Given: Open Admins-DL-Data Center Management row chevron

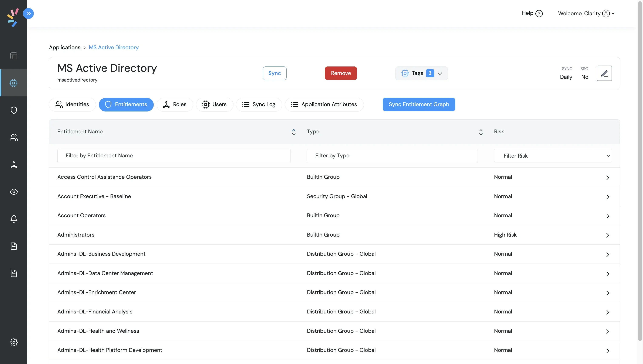Looking at the screenshot, I should point(608,274).
